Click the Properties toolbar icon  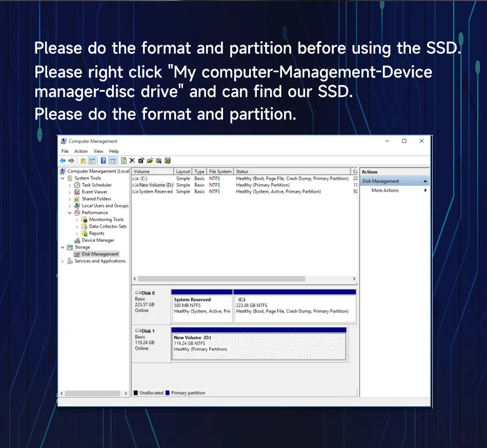pyautogui.click(x=141, y=160)
